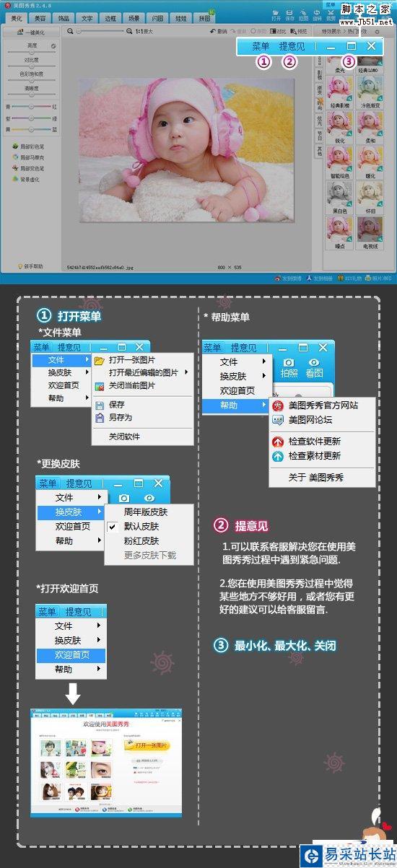Click the 1:1原大 original size button

point(144,32)
